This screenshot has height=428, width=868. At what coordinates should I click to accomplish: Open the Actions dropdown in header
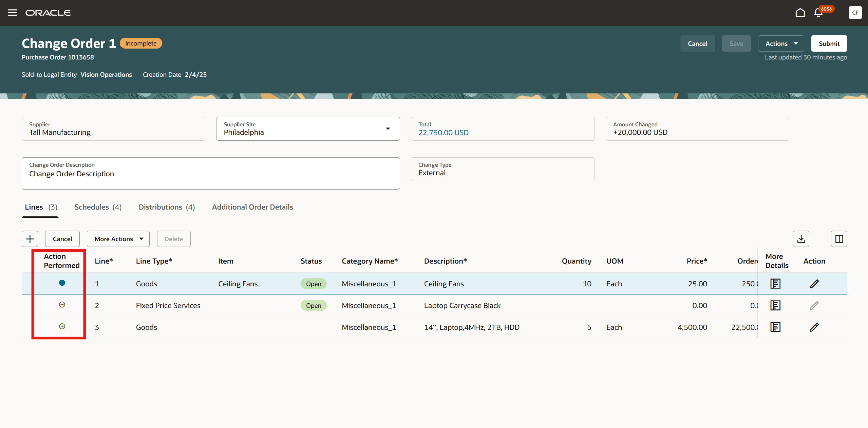[781, 43]
